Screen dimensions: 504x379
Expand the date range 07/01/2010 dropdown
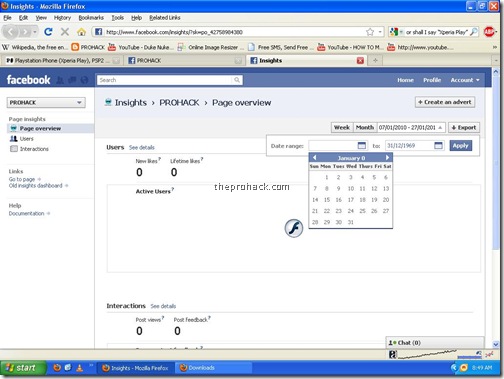411,127
